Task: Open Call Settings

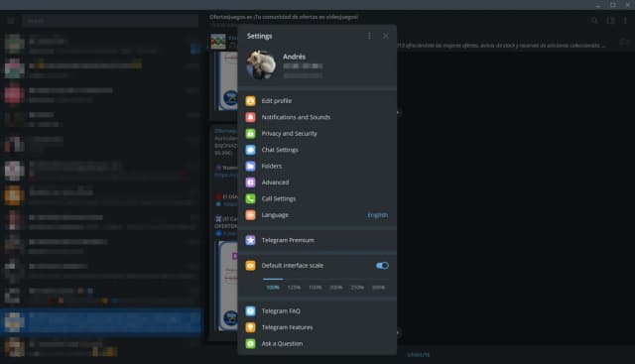Action: click(x=317, y=198)
